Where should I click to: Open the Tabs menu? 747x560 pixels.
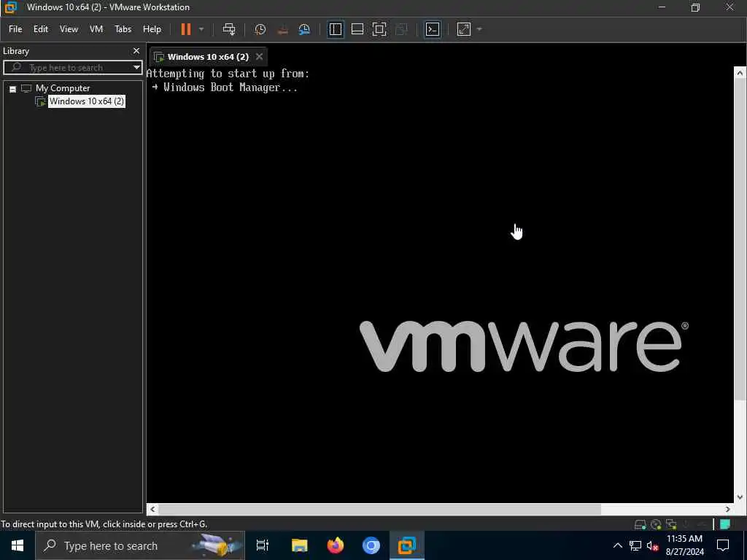coord(123,29)
